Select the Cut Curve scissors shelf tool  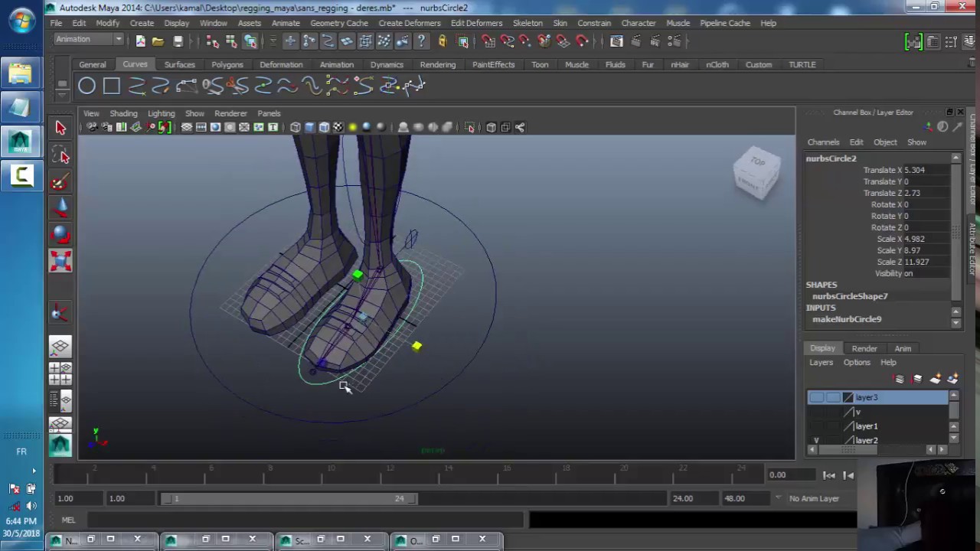(237, 86)
